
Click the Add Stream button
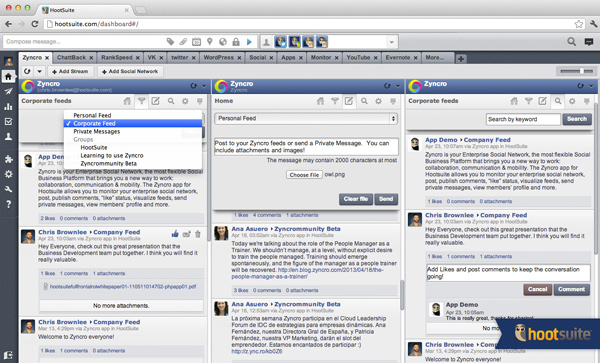pyautogui.click(x=70, y=72)
